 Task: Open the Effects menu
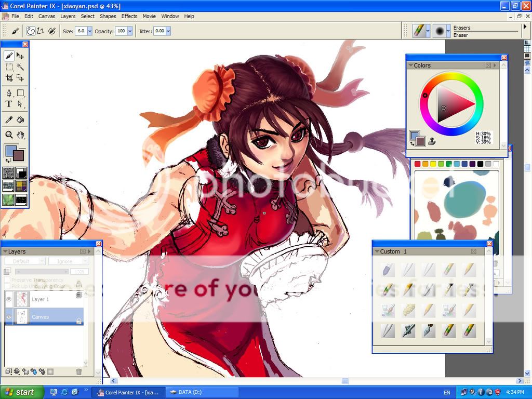tap(129, 16)
